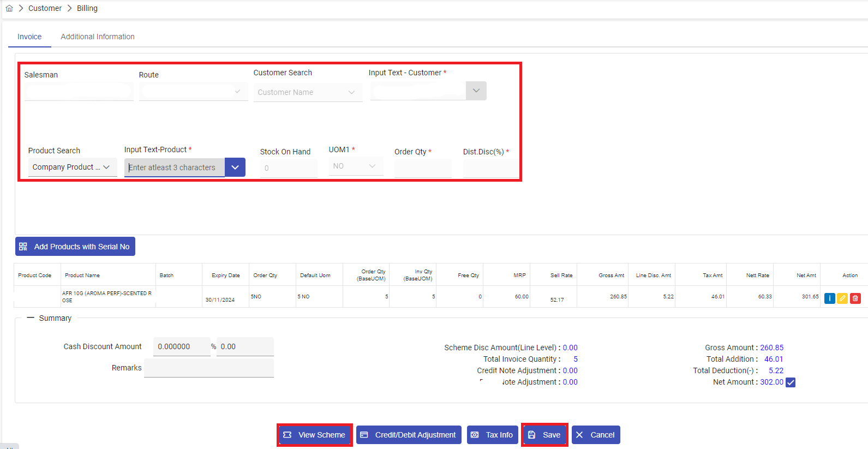The height and width of the screenshot is (449, 868).
Task: Click the MRP value 60.00 cell
Action: click(x=522, y=297)
